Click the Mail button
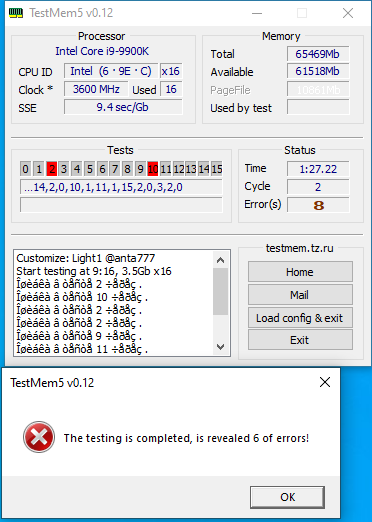 (x=300, y=295)
